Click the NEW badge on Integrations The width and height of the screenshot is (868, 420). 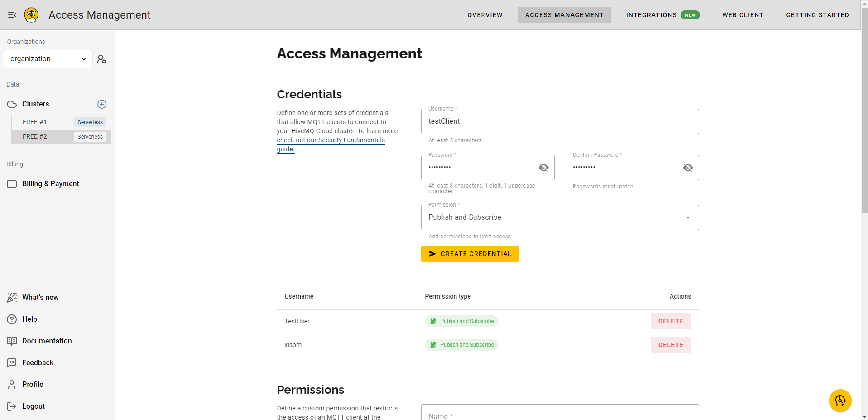[x=690, y=15]
